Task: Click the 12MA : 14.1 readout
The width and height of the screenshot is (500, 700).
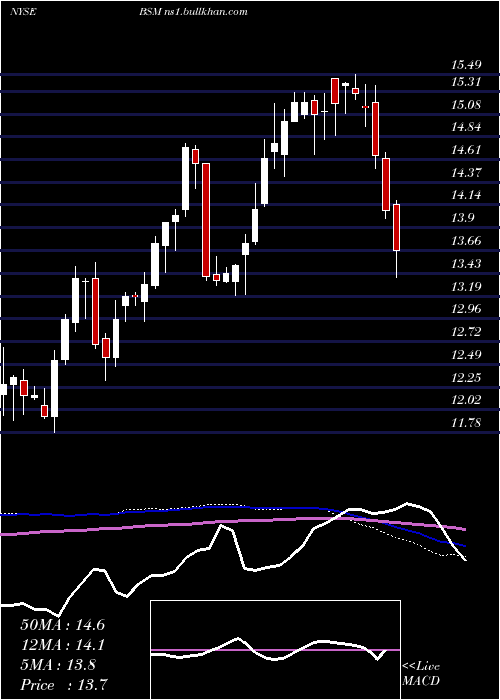Action: tap(62, 645)
